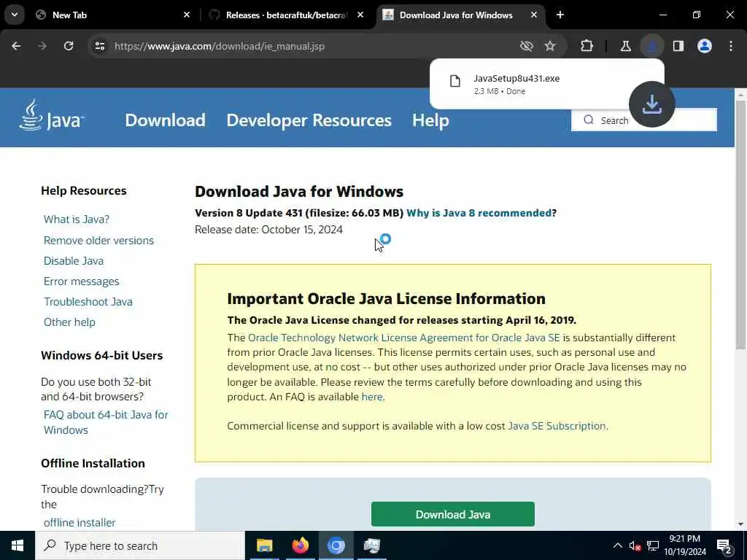
Task: Click the tracking protection eye icon
Action: [x=527, y=46]
